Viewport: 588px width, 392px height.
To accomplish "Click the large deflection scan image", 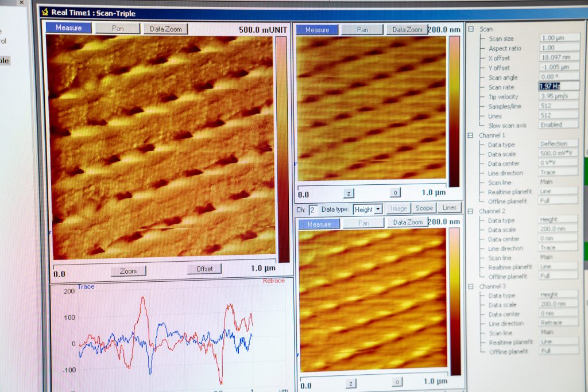I will tap(162, 146).
